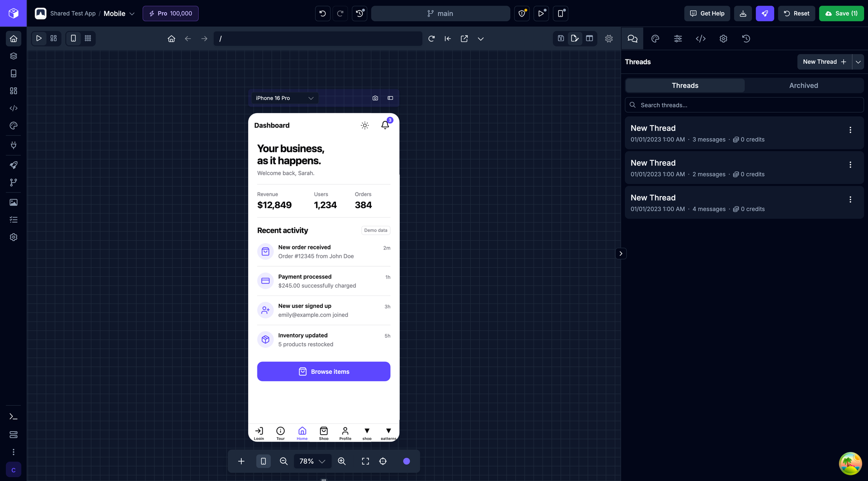Screen dimensions: 868x481
Task: Open the terminal icon in left sidebar
Action: 13,417
